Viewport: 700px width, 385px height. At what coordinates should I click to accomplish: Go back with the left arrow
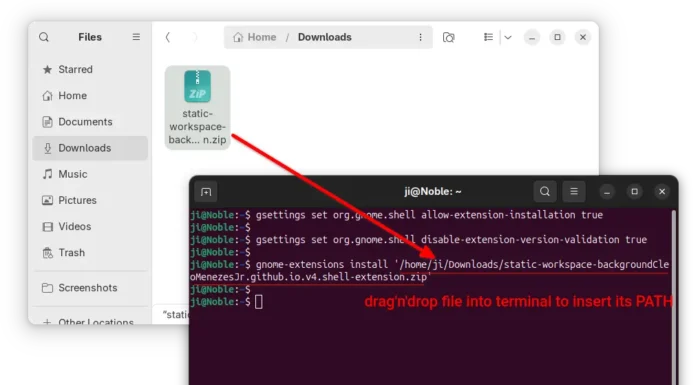(168, 37)
